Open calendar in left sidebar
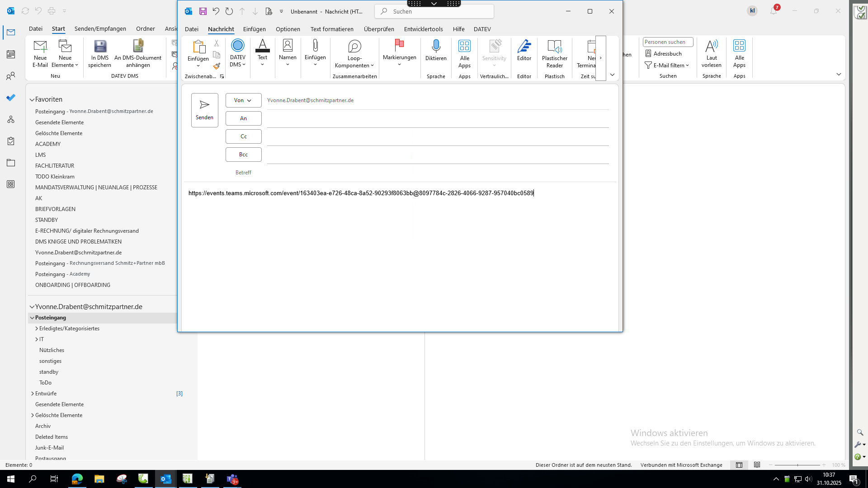Image resolution: width=868 pixels, height=488 pixels. click(x=11, y=54)
